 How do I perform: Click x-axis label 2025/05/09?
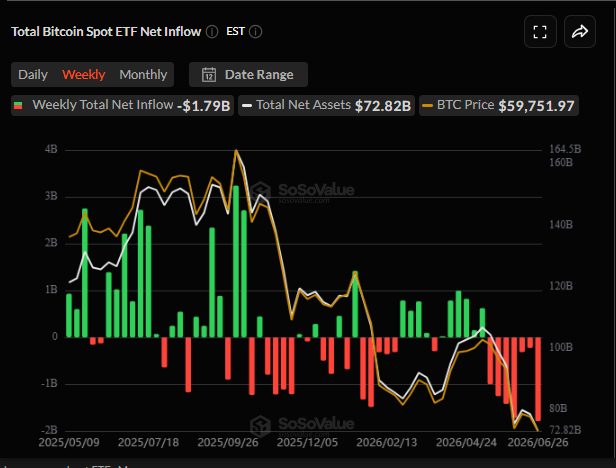click(x=69, y=442)
